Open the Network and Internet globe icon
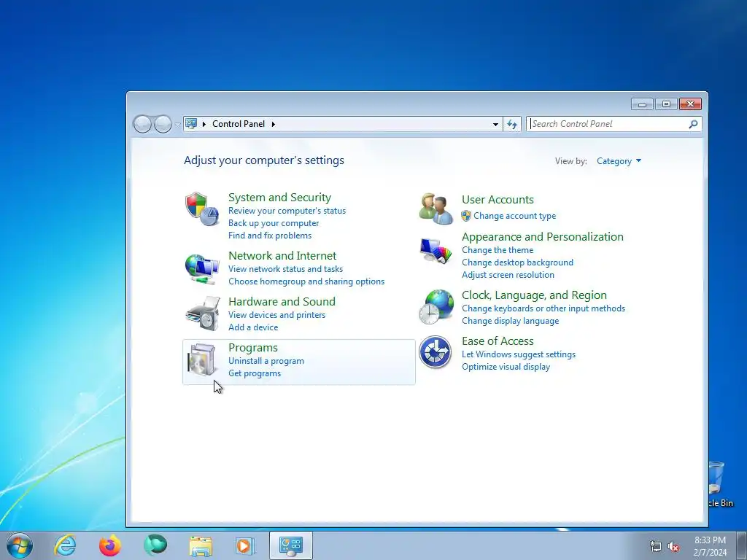The height and width of the screenshot is (560, 747). click(202, 270)
